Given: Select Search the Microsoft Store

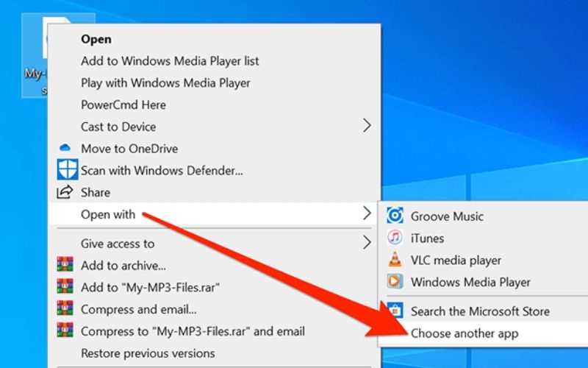Looking at the screenshot, I should [x=484, y=311].
